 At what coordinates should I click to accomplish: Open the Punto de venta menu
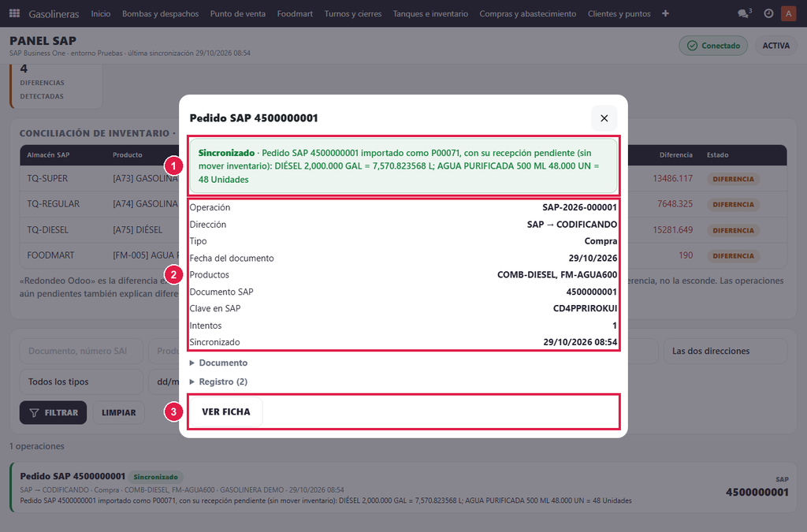tap(238, 13)
